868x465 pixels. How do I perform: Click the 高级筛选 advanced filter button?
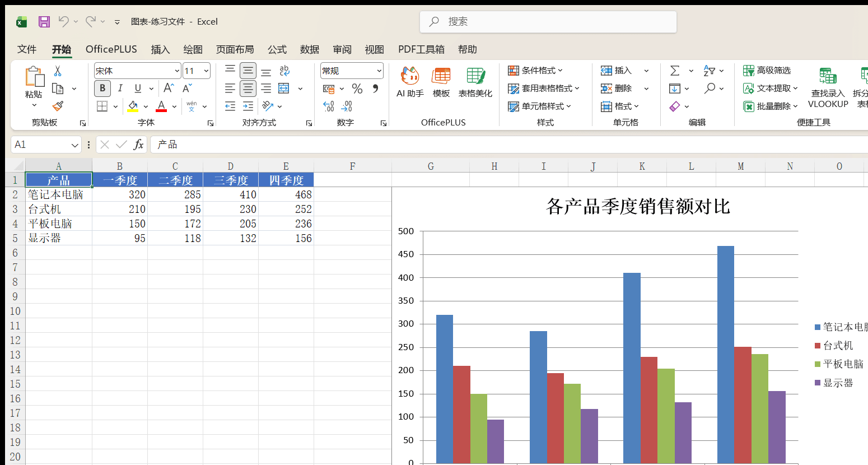pyautogui.click(x=767, y=71)
